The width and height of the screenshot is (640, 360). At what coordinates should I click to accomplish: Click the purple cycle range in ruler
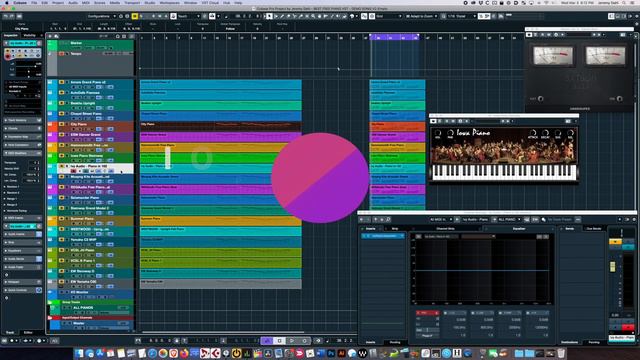point(394,37)
